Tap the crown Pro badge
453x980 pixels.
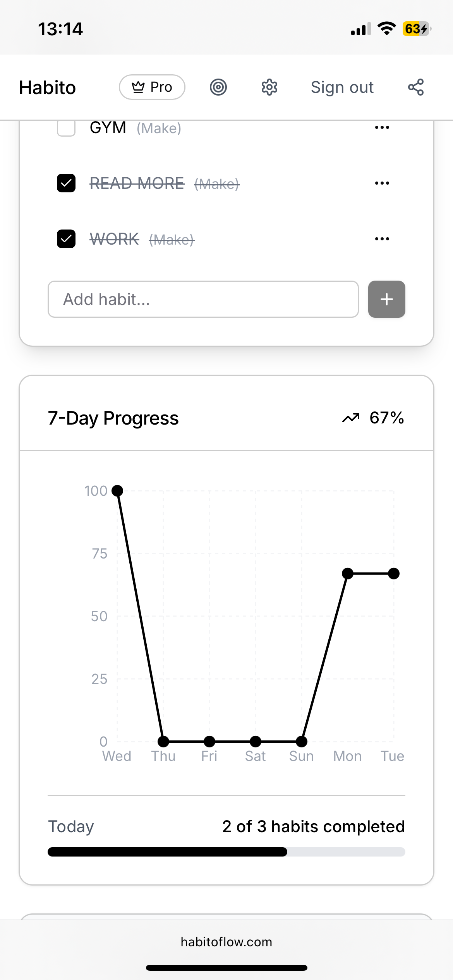152,87
